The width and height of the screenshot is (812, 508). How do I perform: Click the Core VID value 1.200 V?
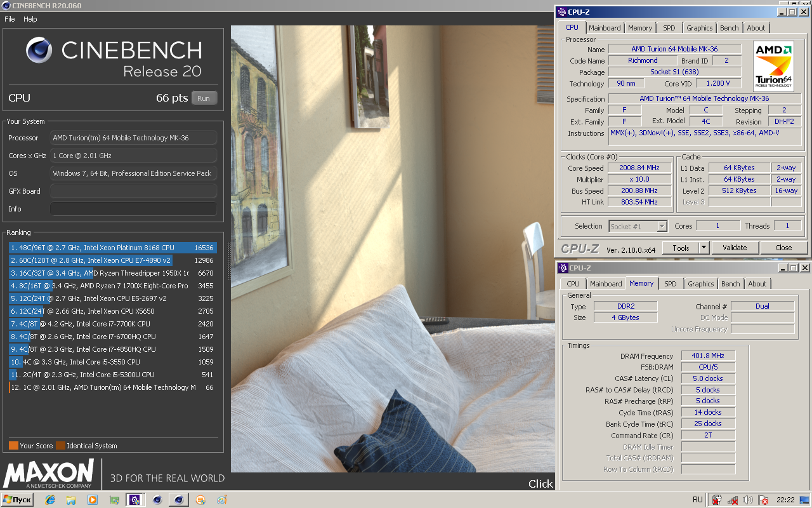click(719, 83)
